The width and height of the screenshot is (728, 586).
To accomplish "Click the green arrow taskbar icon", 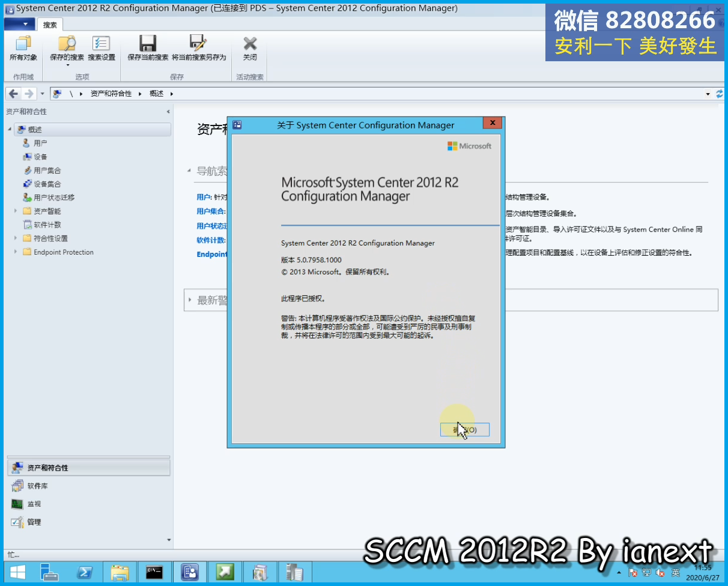I will pos(225,572).
